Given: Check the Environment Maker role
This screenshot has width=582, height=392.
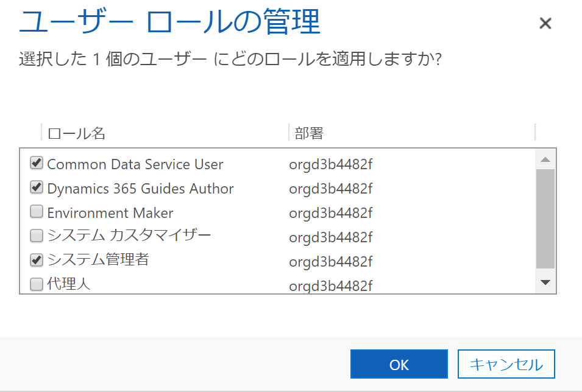Looking at the screenshot, I should (36, 212).
